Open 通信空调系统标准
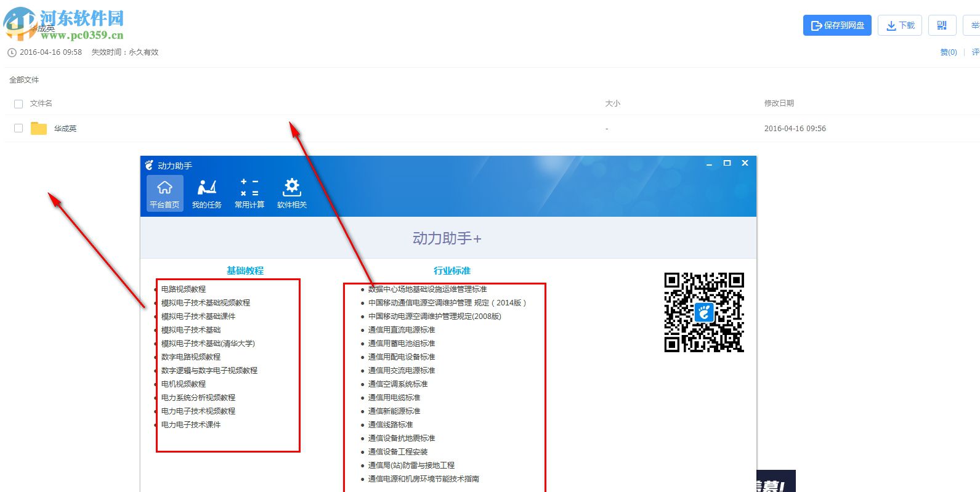 point(398,384)
